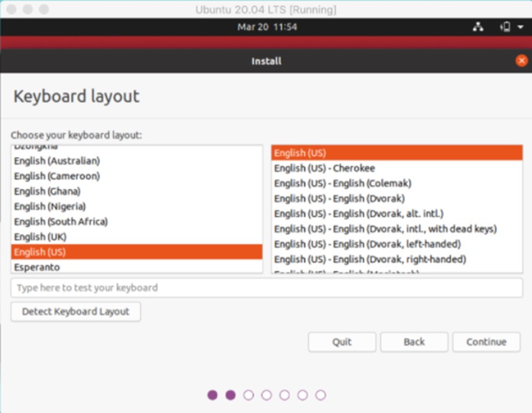This screenshot has height=413, width=532.
Task: Click the macOS red close window button
Action: (12, 9)
